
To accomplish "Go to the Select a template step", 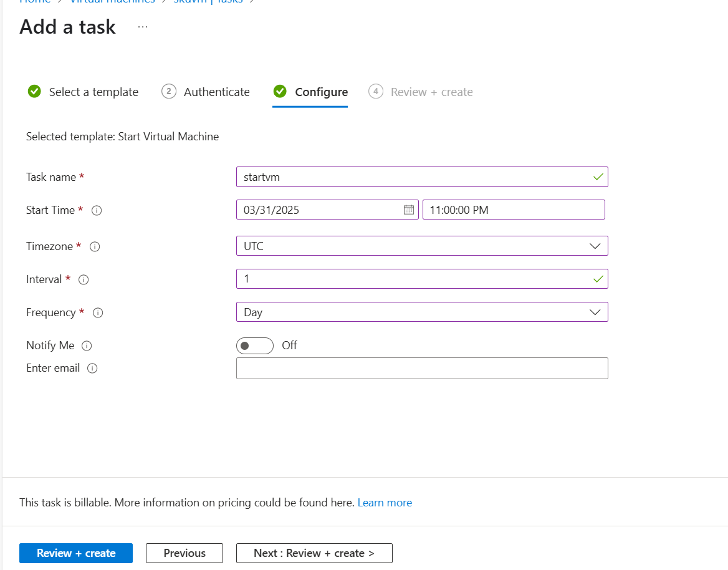I will pyautogui.click(x=84, y=92).
